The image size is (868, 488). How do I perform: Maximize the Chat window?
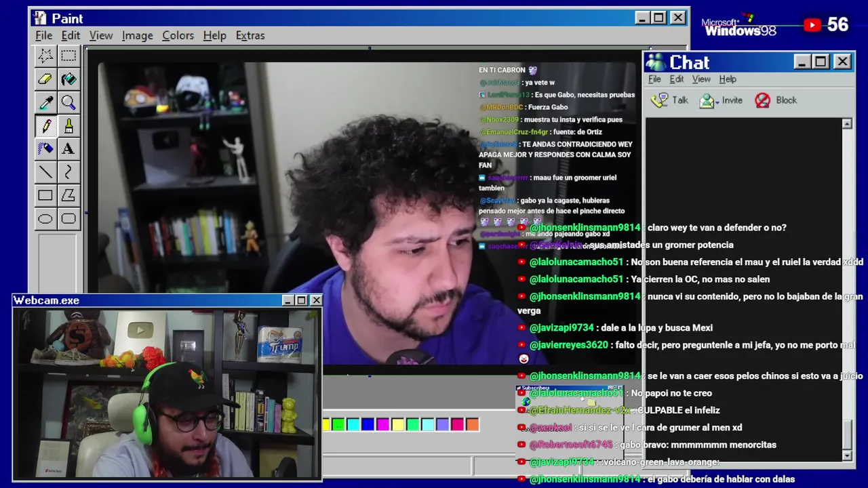click(x=821, y=62)
